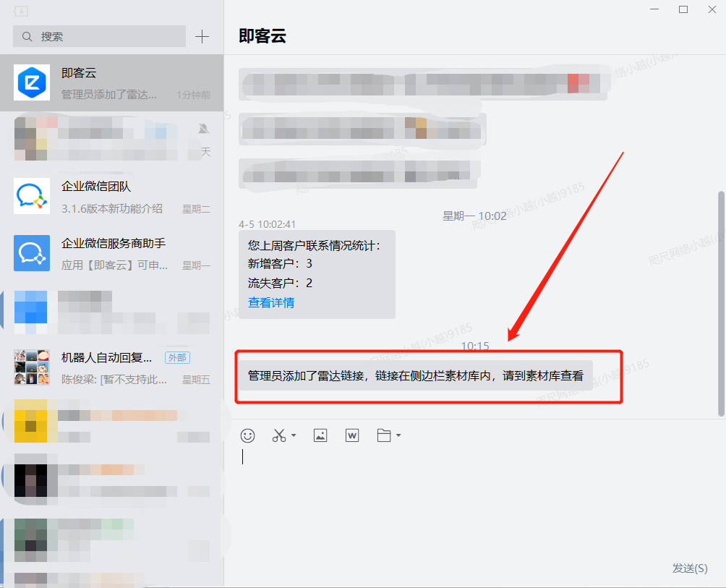Open the emoji picker
Screen dimensions: 726x588
248,435
